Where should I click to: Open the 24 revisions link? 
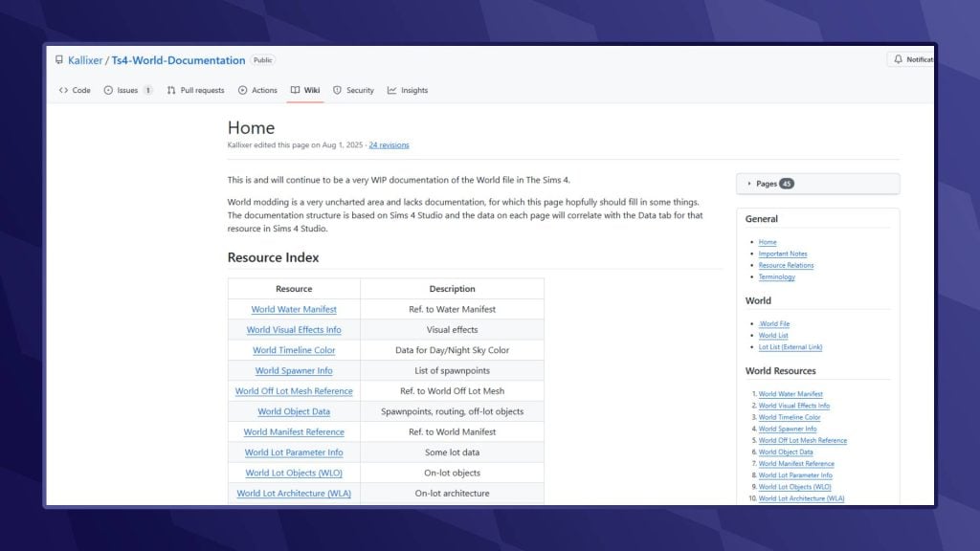(x=389, y=145)
